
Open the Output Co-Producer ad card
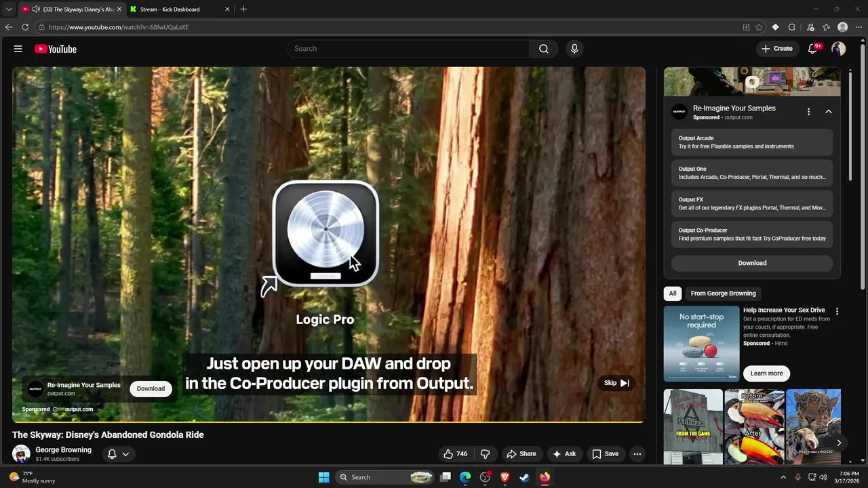pyautogui.click(x=752, y=235)
